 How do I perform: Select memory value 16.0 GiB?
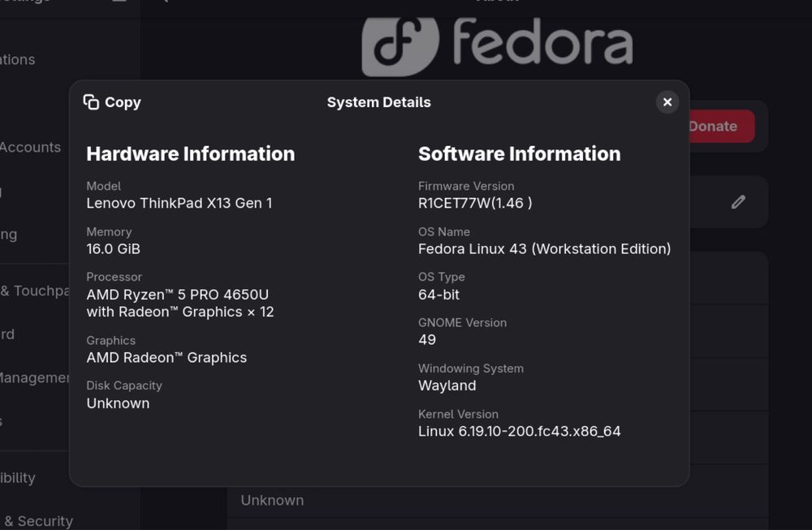(114, 249)
